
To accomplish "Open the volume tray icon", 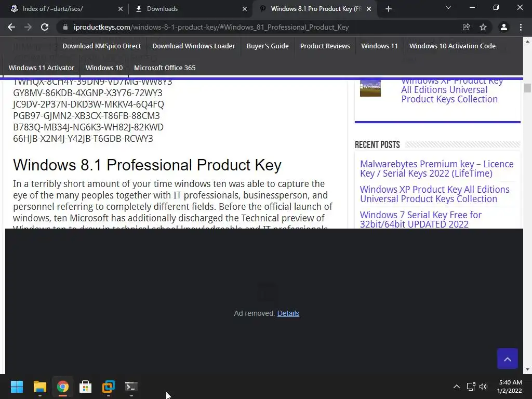I will (x=483, y=387).
